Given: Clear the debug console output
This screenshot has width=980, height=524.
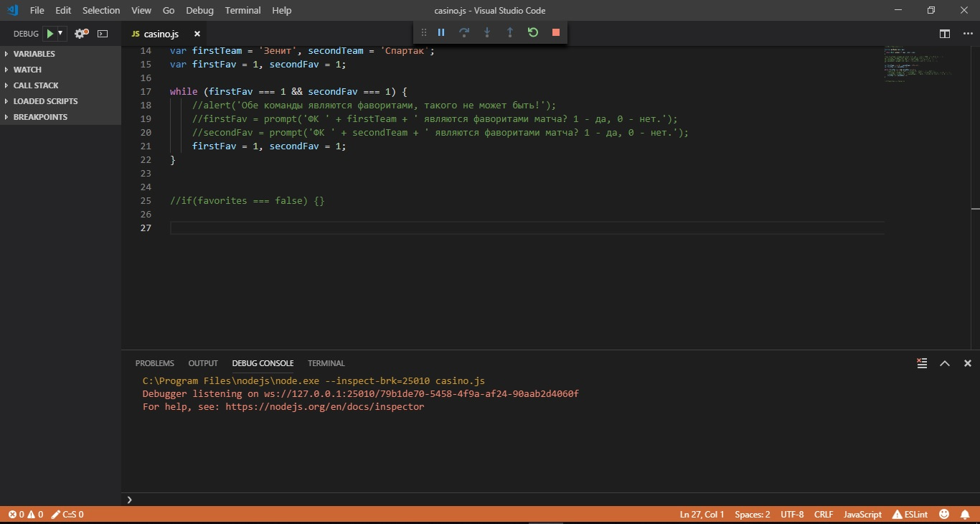Looking at the screenshot, I should pos(922,363).
